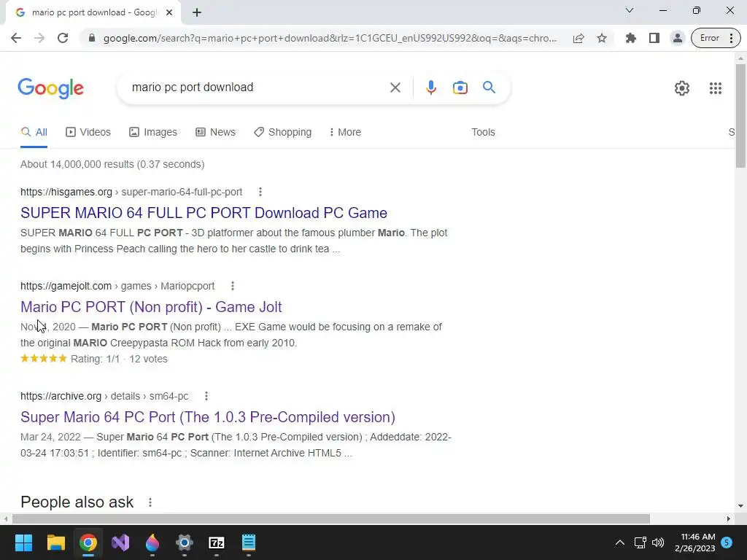Open People also ask options menu

[x=150, y=502]
